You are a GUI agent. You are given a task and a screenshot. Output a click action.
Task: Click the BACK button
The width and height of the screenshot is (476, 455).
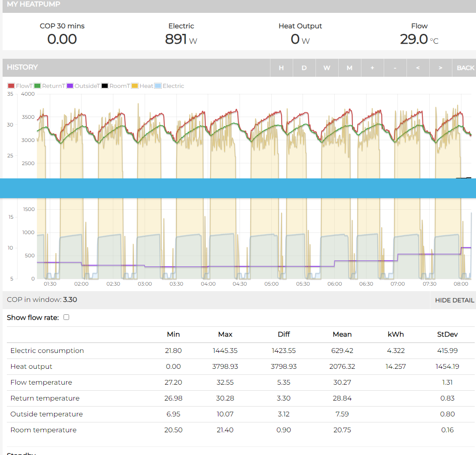click(x=467, y=68)
